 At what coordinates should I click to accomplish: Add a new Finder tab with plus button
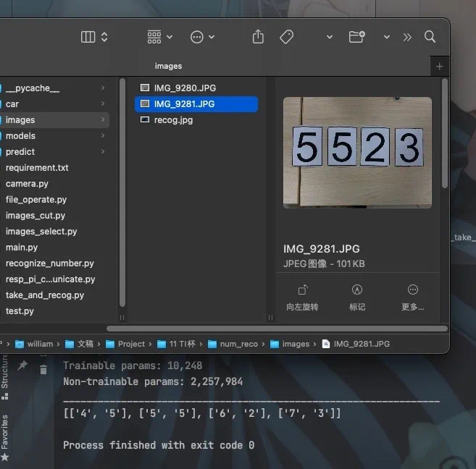pos(439,67)
